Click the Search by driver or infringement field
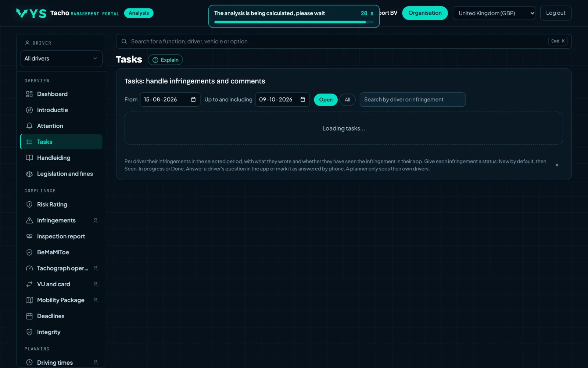The image size is (588, 368). click(412, 100)
